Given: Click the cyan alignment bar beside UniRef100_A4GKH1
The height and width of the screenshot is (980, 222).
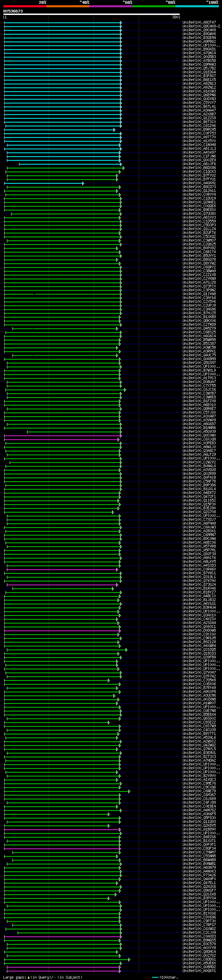Looking at the screenshot, I should [x=44, y=183].
